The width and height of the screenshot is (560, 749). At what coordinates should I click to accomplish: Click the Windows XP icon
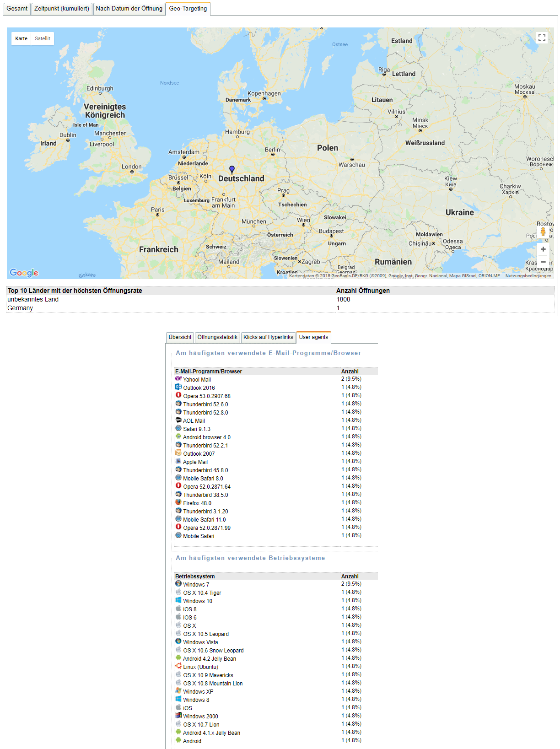click(178, 691)
